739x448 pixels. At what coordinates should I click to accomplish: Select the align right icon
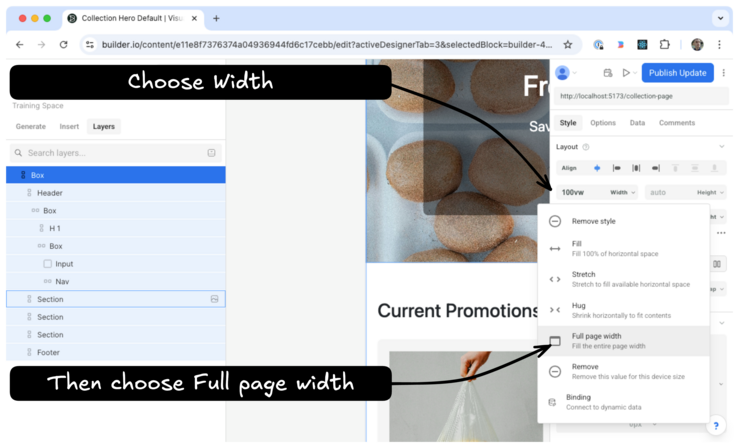[656, 168]
